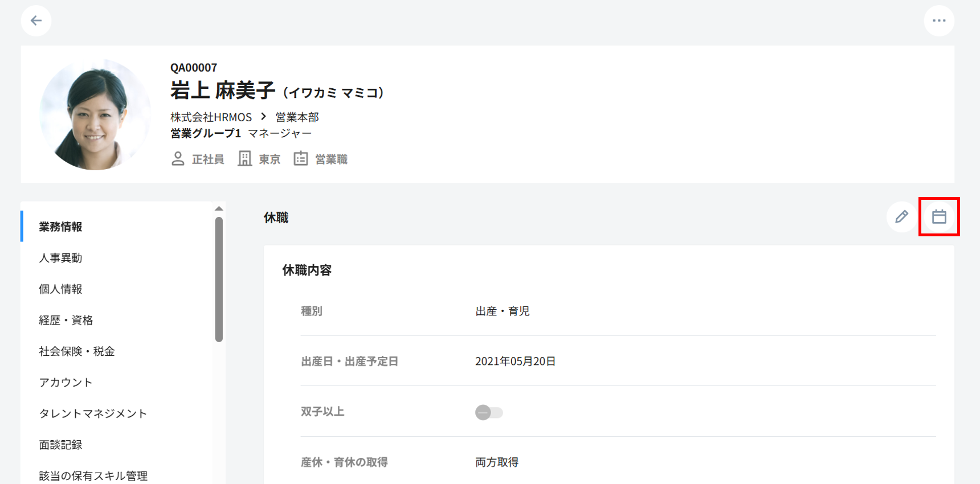The width and height of the screenshot is (980, 484).
Task: Open the calendar history icon
Action: 939,217
